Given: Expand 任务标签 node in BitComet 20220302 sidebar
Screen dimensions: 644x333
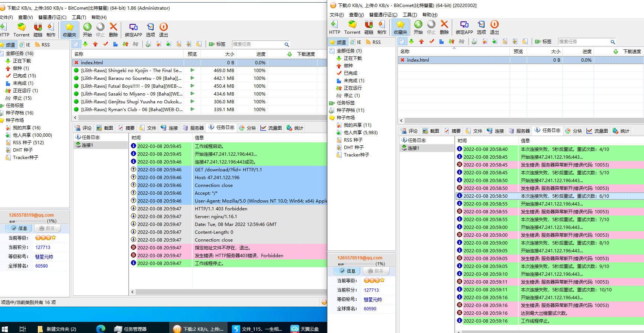Looking at the screenshot, I should pos(345,103).
